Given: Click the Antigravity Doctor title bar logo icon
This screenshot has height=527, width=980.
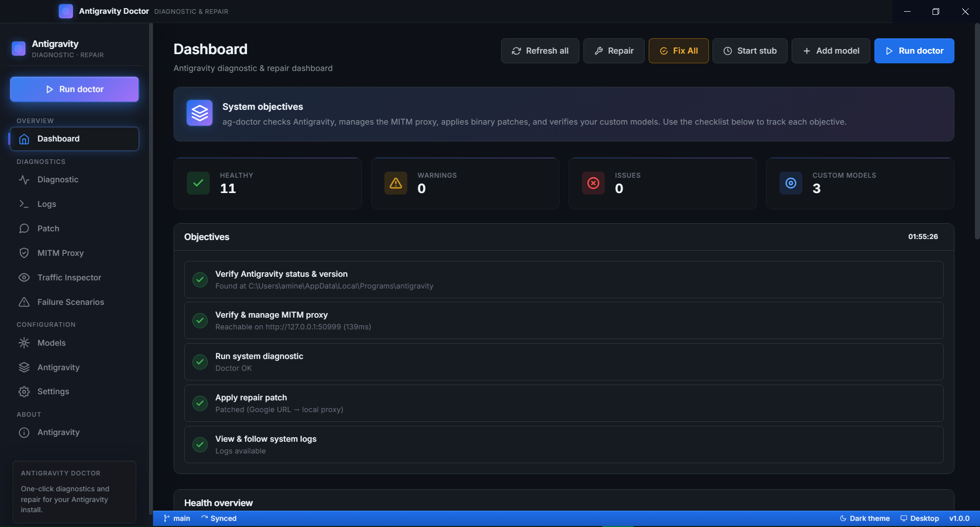Looking at the screenshot, I should point(66,11).
